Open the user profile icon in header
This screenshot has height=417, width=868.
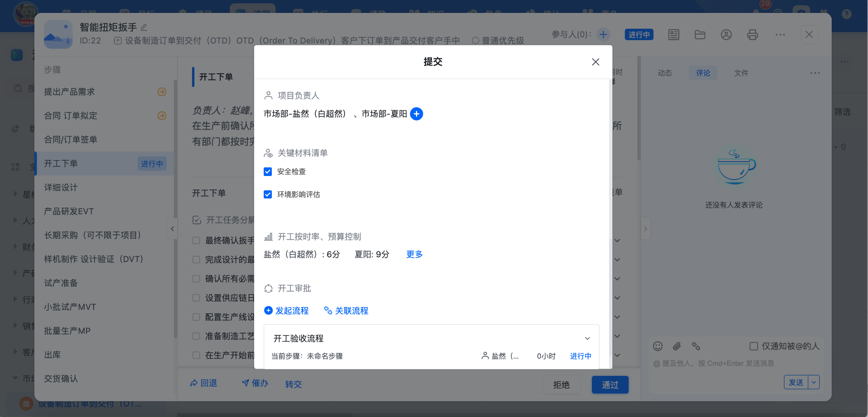(x=726, y=34)
